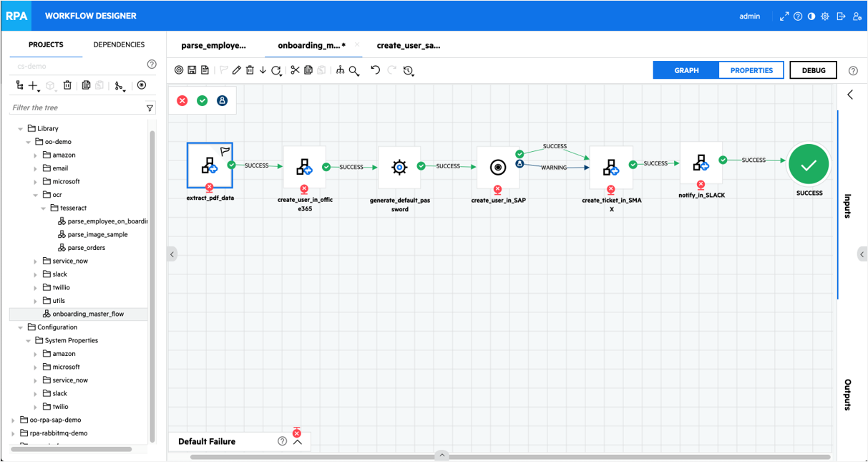This screenshot has height=462, width=868.
Task: Collapse the Library folder
Action: (20, 129)
